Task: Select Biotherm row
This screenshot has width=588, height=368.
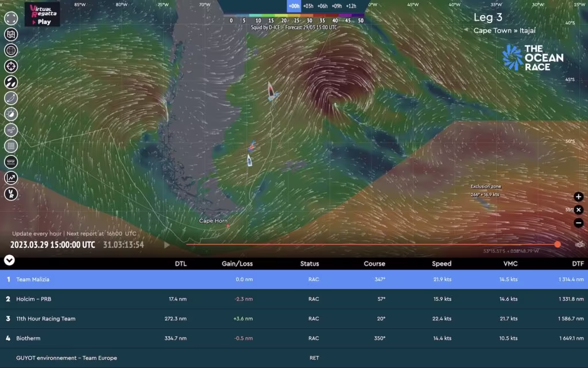Action: pos(294,338)
